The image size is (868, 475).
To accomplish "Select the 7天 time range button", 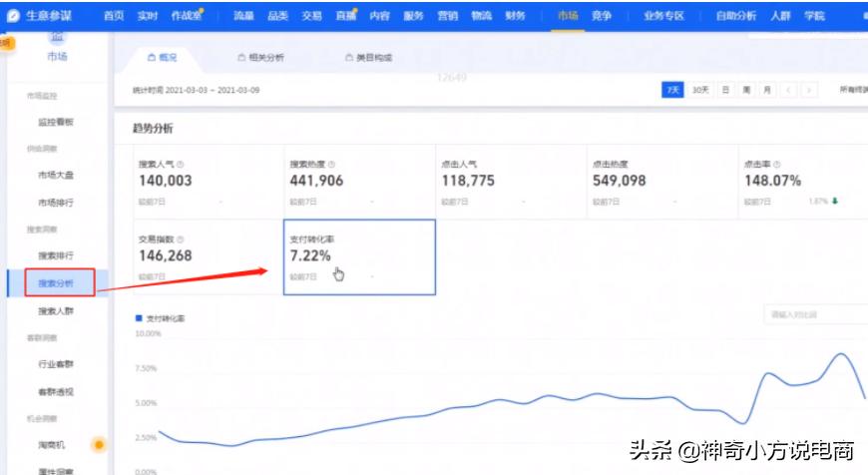I will point(672,90).
